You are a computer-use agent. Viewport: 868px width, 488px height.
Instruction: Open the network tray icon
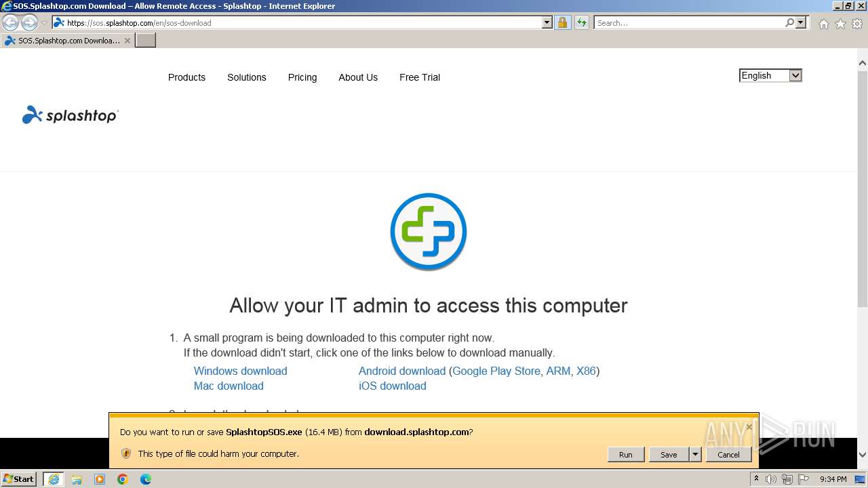tap(787, 479)
